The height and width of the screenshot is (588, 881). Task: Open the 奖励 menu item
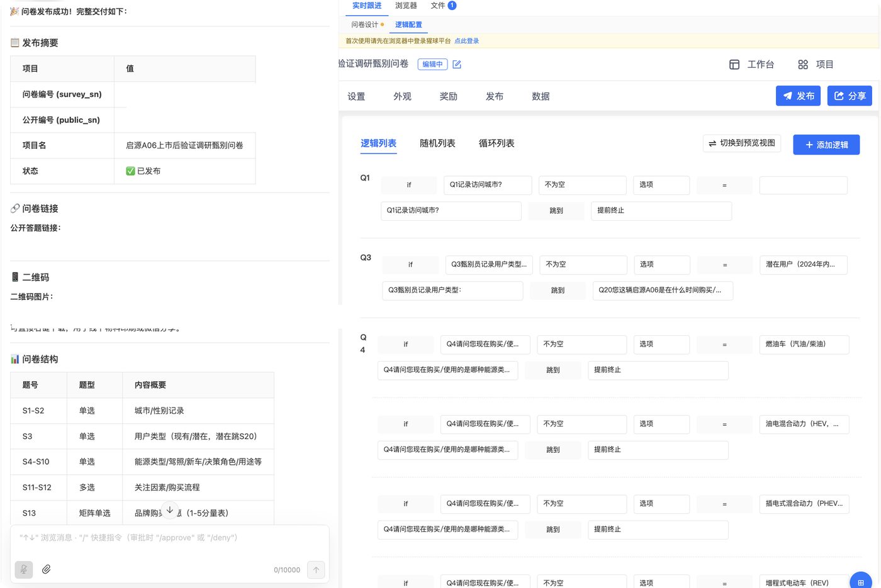pos(448,96)
